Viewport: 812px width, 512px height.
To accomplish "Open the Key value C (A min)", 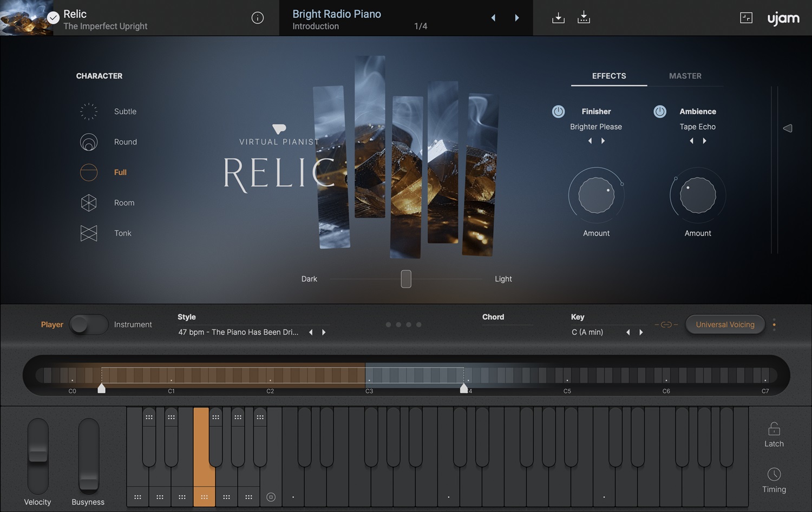I will tap(587, 332).
